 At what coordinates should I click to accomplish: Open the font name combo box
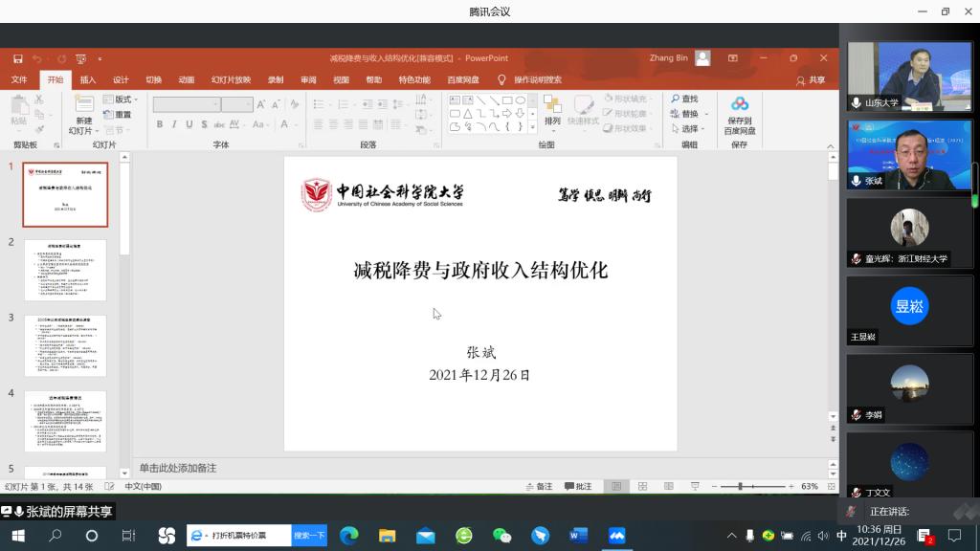[202, 104]
